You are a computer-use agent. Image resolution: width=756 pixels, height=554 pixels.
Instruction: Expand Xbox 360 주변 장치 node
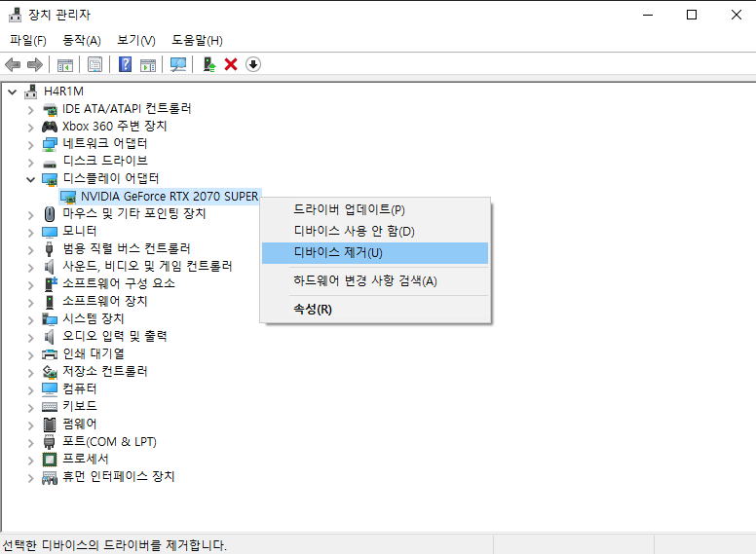point(31,128)
